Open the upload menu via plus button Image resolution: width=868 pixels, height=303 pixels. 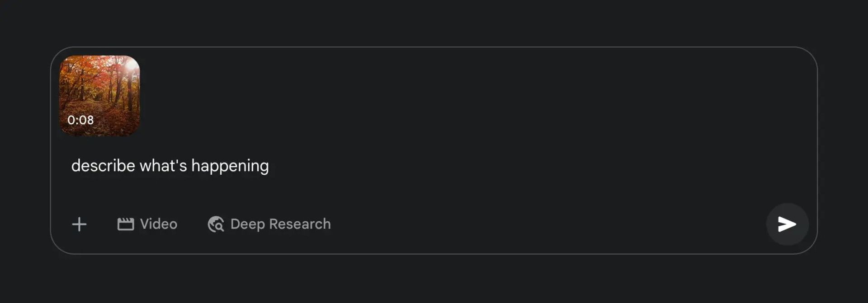[79, 224]
